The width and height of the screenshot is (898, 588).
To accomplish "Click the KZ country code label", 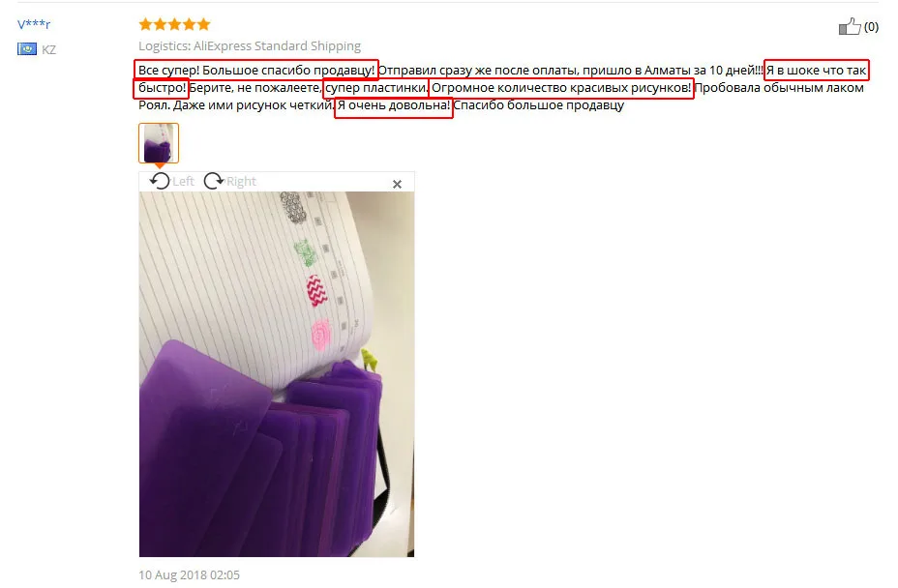I will [48, 50].
